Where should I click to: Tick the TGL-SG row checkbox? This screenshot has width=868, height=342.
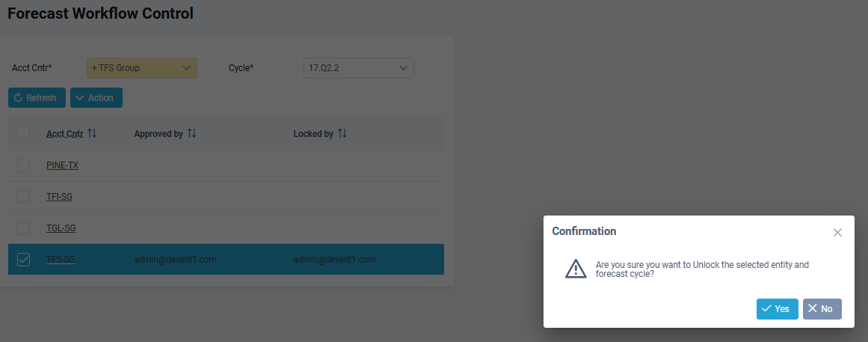coord(23,228)
